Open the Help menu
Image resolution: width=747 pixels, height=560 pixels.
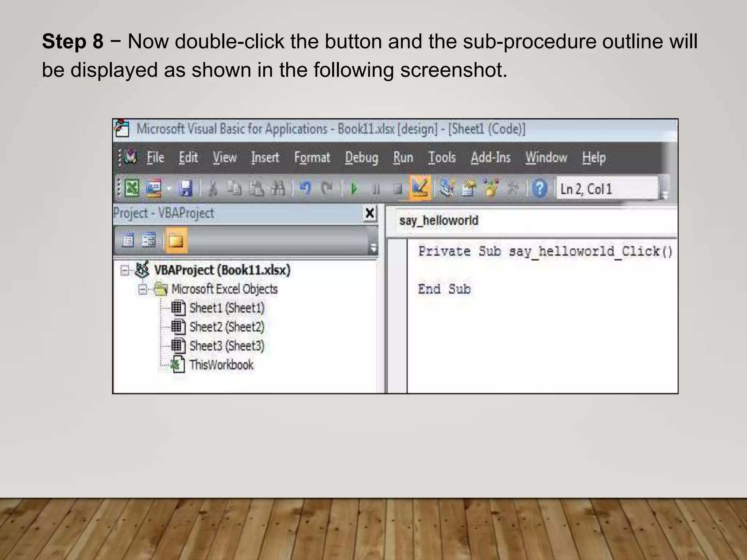(594, 157)
